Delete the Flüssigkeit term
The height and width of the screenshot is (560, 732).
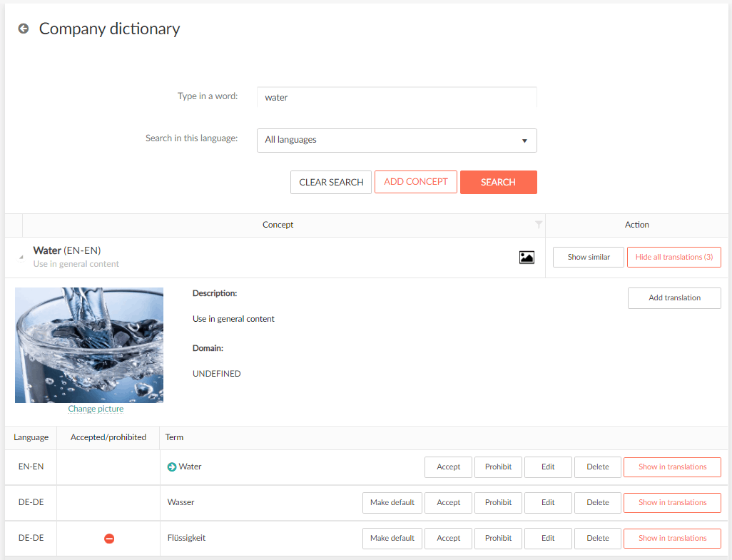click(598, 538)
